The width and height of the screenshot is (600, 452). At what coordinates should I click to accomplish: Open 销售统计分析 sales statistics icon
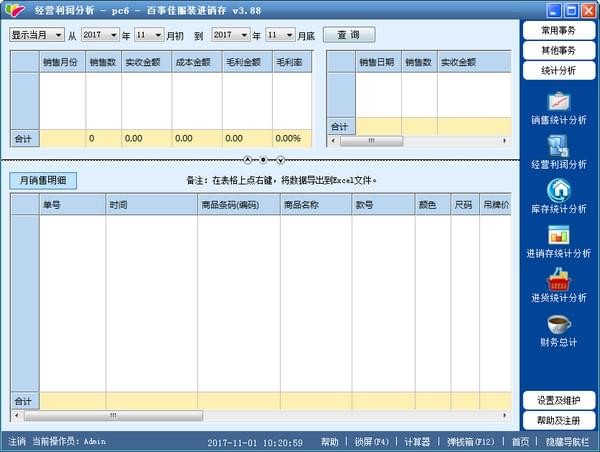[x=559, y=102]
